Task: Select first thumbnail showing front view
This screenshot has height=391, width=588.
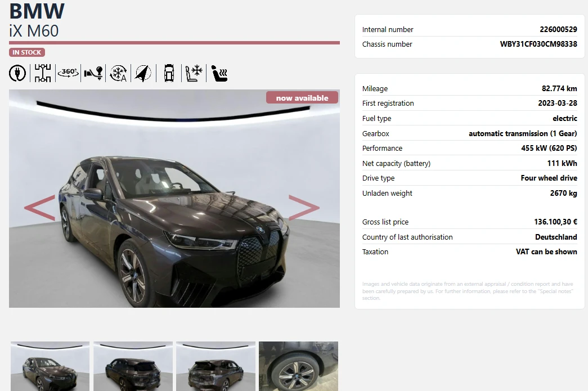Action: (x=50, y=366)
